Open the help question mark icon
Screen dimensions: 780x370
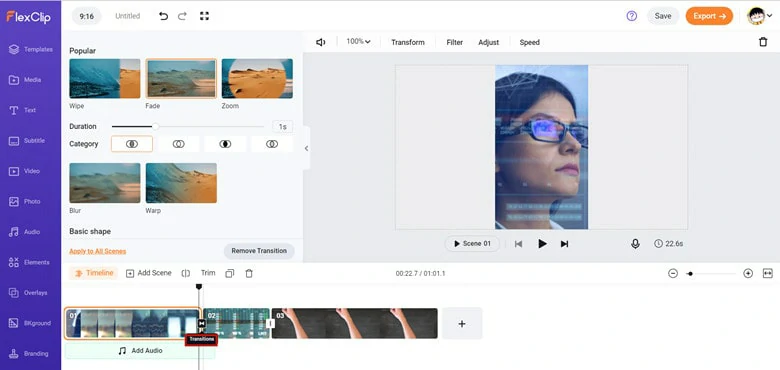(631, 16)
